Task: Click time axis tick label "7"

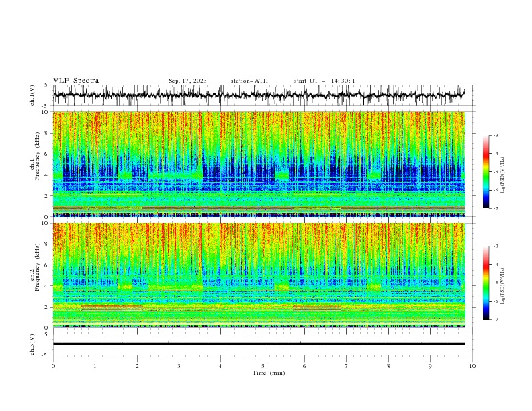Action: coord(347,366)
